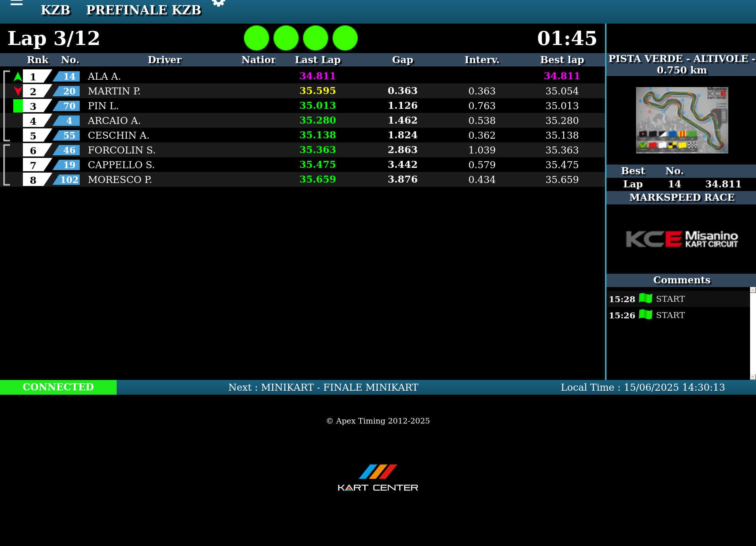Screen dimensions: 756x546
Task: Click the CONNECTED status indicator
Action: pyautogui.click(x=58, y=387)
